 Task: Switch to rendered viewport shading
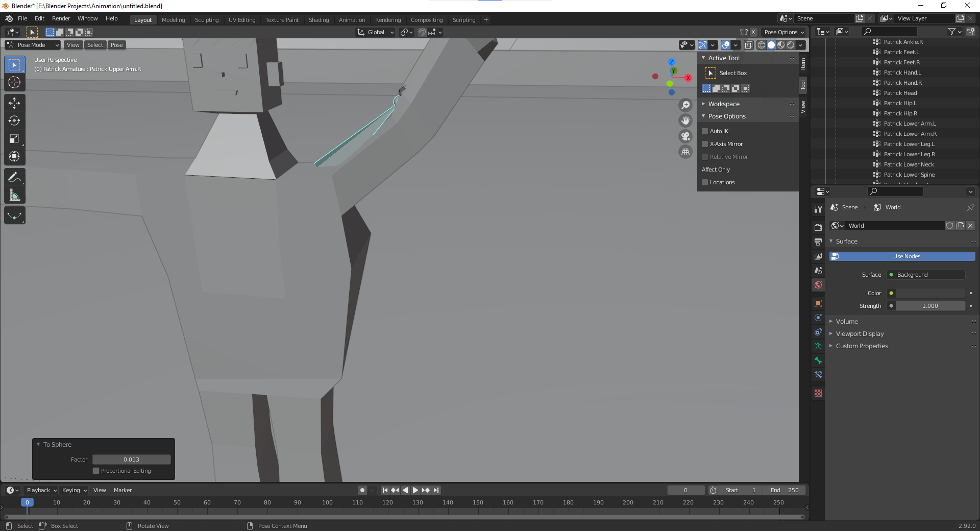(791, 45)
